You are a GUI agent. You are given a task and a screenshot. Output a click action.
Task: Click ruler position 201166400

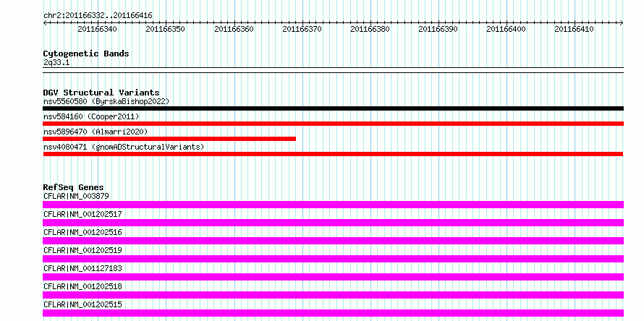[506, 29]
